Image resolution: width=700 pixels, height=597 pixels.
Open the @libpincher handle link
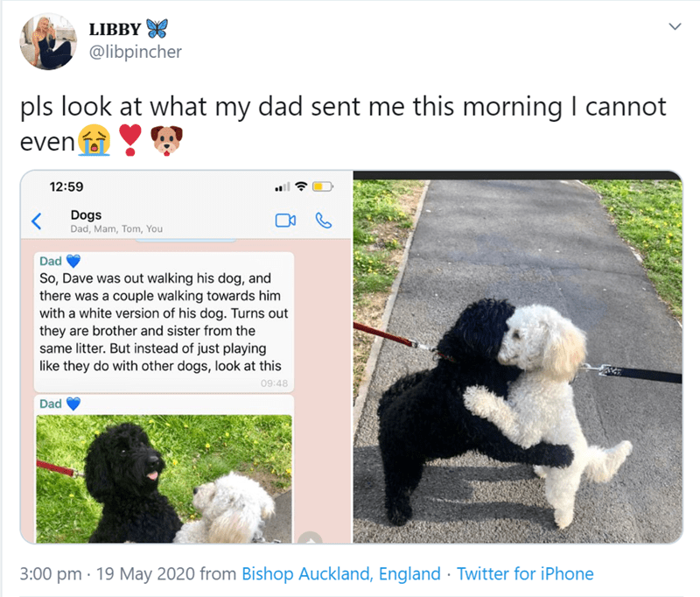[x=136, y=52]
